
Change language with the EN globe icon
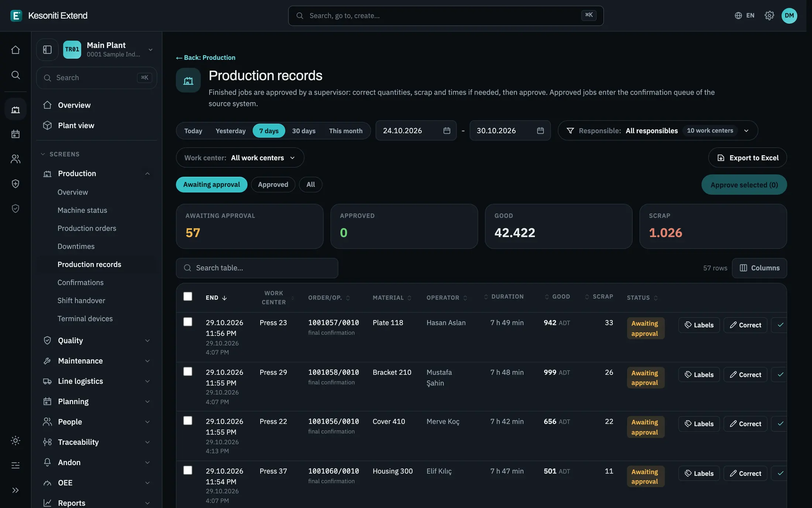744,16
